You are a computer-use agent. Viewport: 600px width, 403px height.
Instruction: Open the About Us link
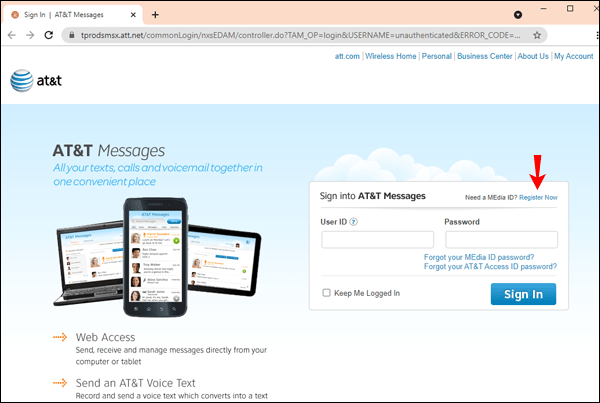[533, 56]
